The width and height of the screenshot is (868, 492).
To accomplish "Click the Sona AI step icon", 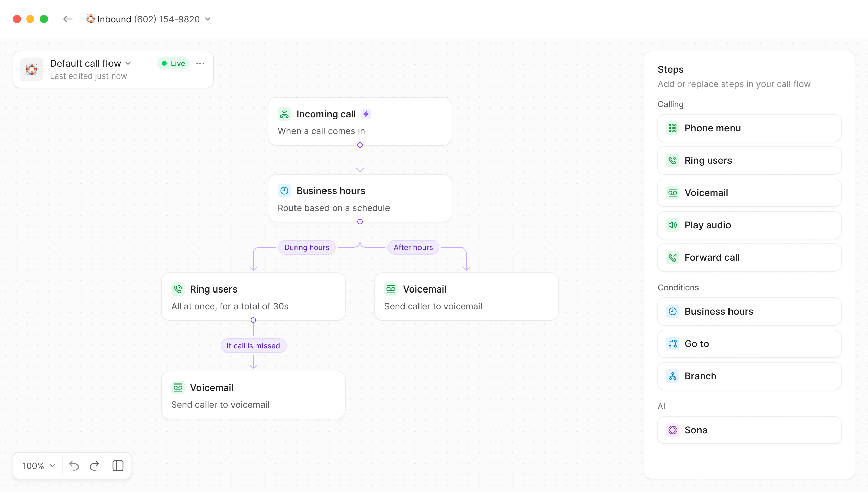I will pos(672,430).
